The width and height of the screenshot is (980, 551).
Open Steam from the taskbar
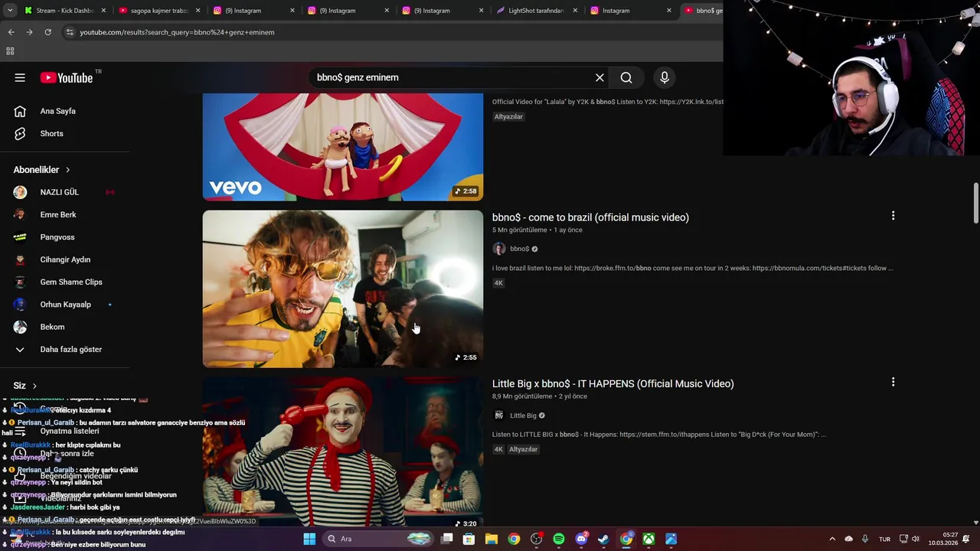(x=603, y=539)
